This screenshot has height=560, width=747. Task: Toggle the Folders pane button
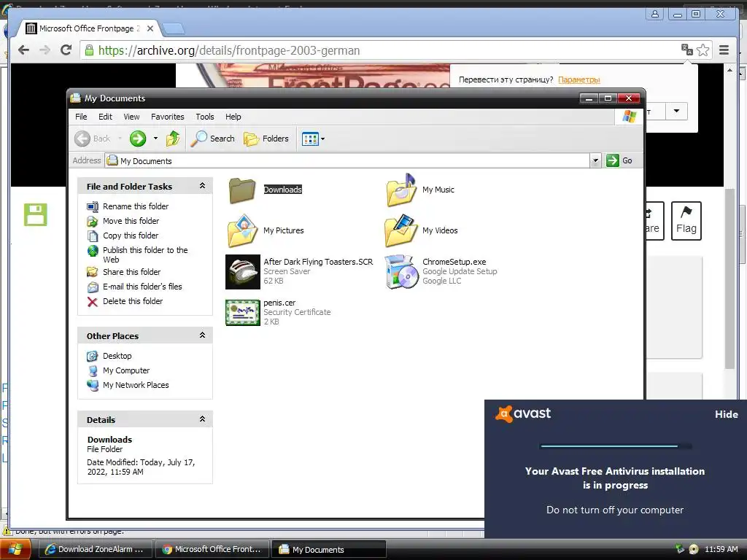click(x=266, y=139)
